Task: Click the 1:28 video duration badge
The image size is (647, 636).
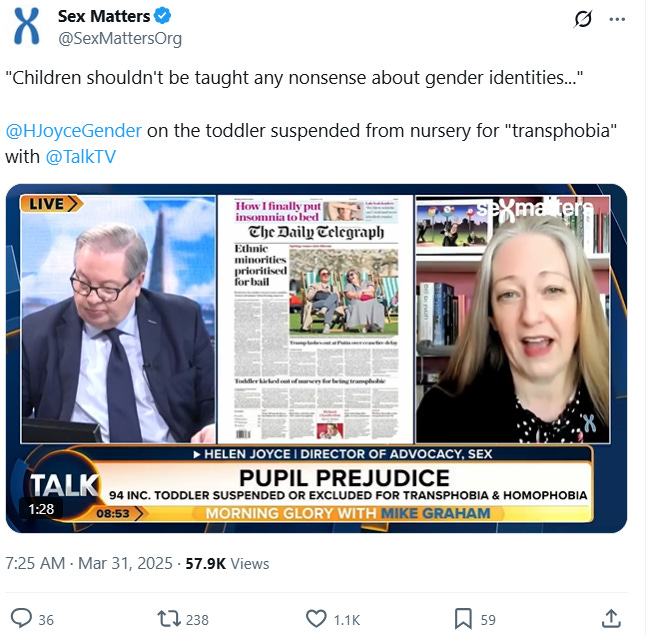Action: pyautogui.click(x=41, y=509)
